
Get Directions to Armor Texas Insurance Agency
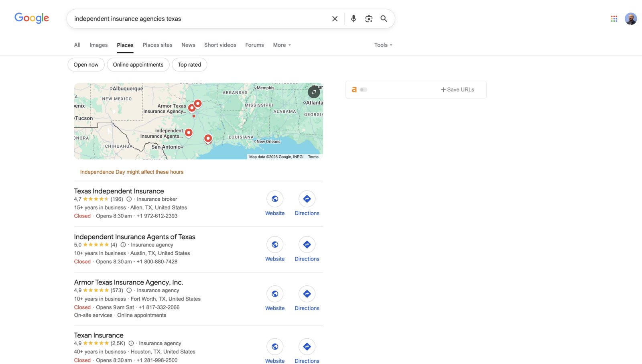[307, 299]
